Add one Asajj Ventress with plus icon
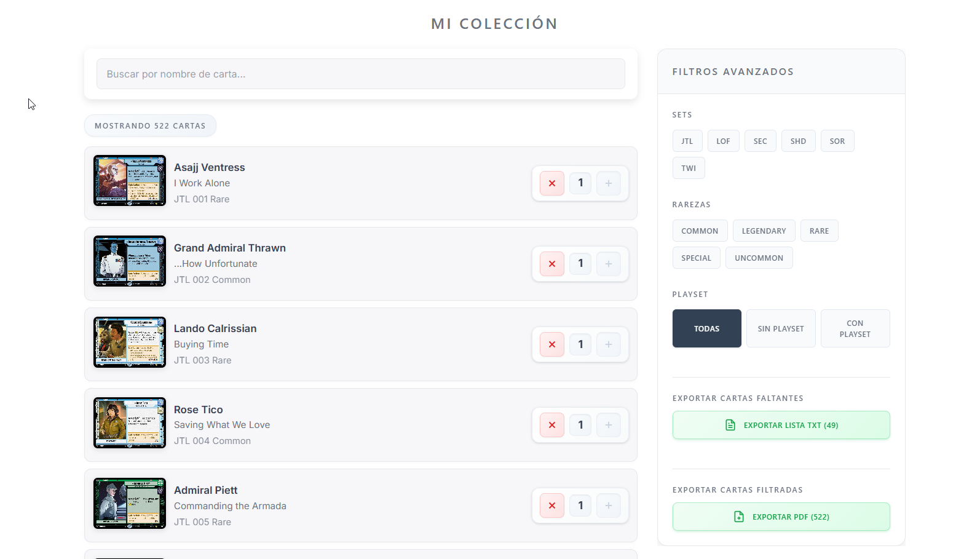The image size is (980, 559). coord(608,183)
